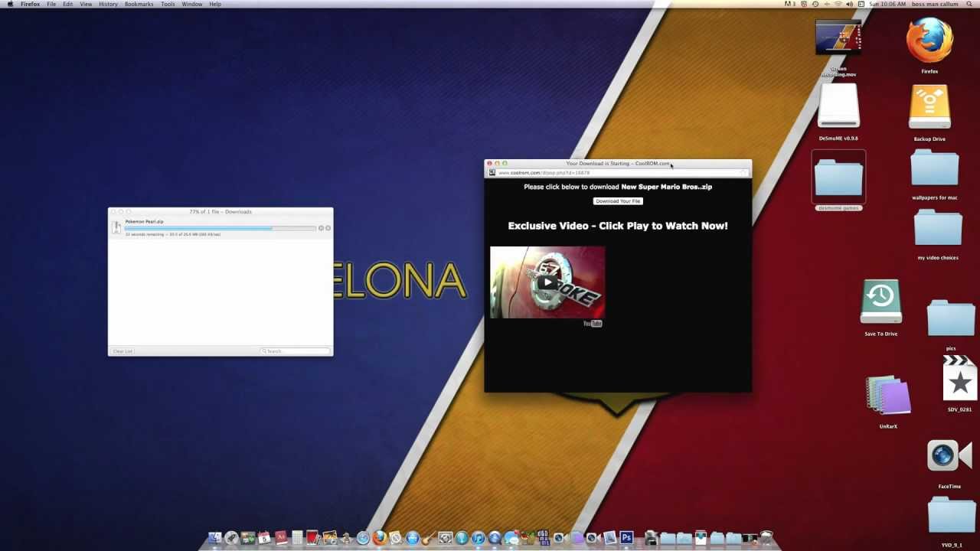Select the pics folder on desktop
The width and height of the screenshot is (980, 551).
(x=950, y=318)
